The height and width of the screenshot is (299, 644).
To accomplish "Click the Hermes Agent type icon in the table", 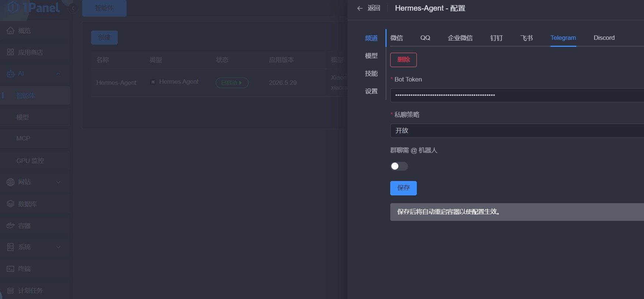I will 153,82.
